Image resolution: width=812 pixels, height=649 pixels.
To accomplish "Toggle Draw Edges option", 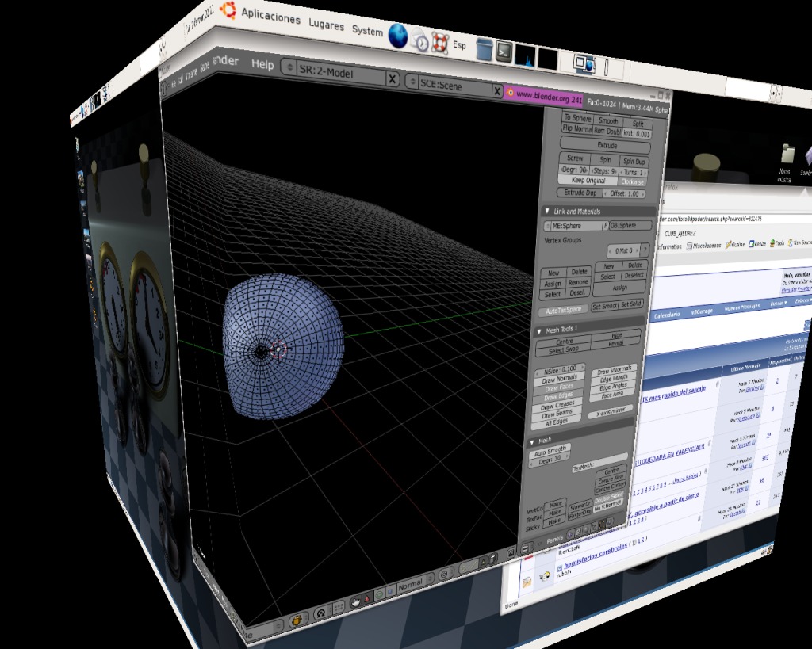I will coord(558,396).
